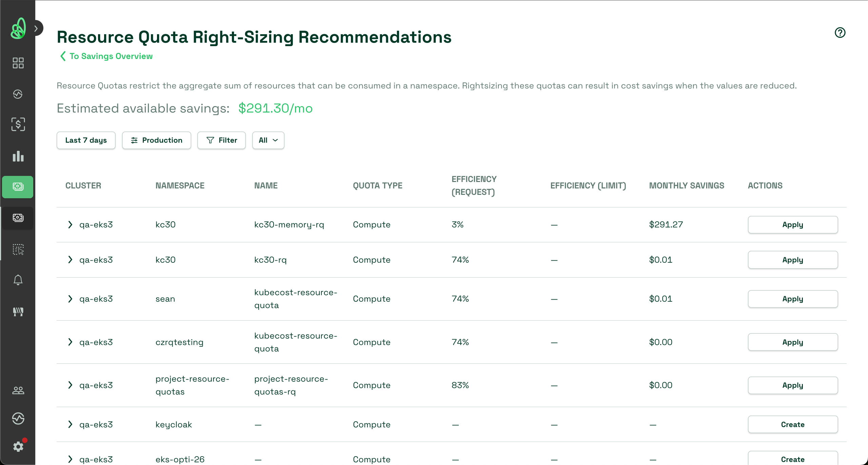Image resolution: width=868 pixels, height=465 pixels.
Task: Create quota for keycloak namespace
Action: 792,424
